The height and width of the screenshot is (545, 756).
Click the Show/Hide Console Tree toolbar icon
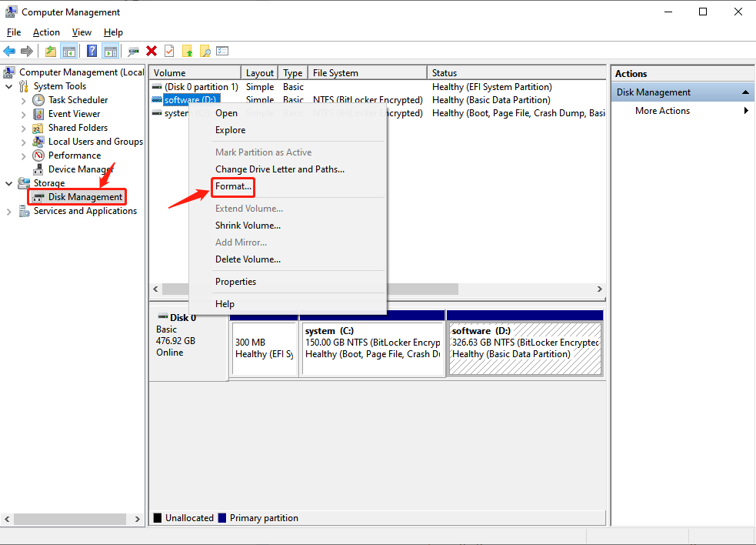coord(69,51)
